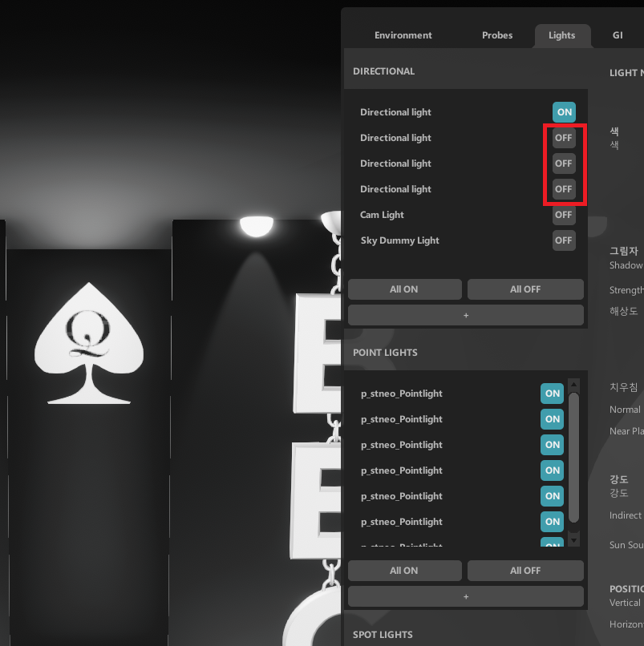Open the Probes tab

497,35
